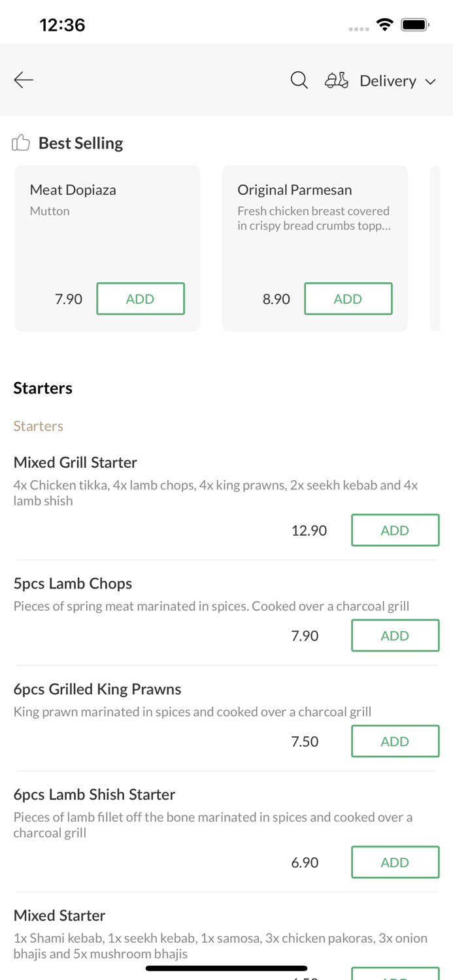This screenshot has height=980, width=453.
Task: Select the Starters subcategory label
Action: (x=39, y=426)
